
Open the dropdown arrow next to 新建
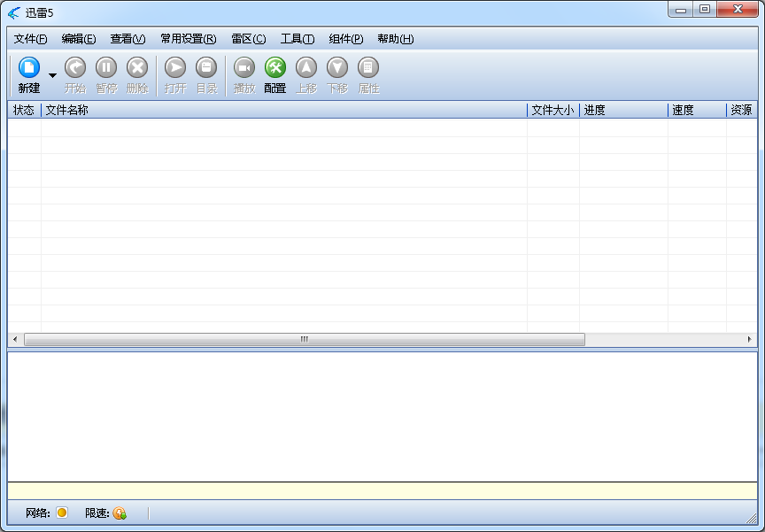pos(52,75)
